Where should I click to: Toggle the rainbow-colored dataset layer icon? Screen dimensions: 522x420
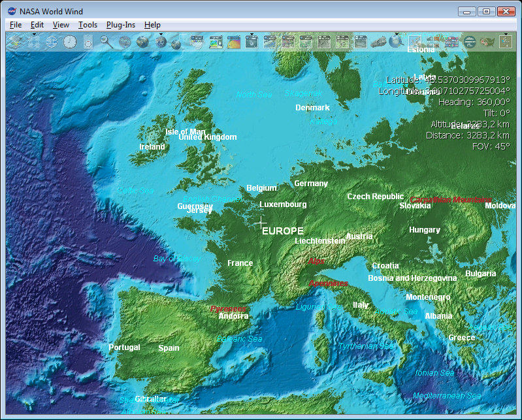(197, 42)
